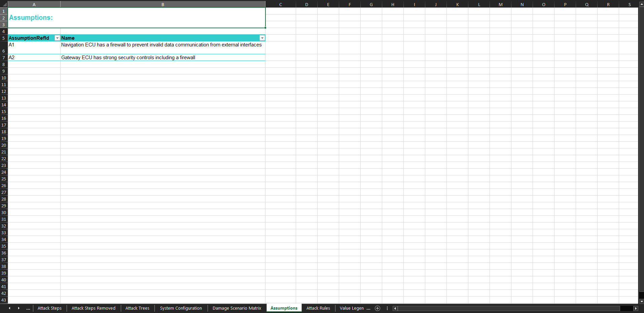Click the vertical scrollbar down arrow
Image resolution: width=644 pixels, height=313 pixels.
pyautogui.click(x=641, y=302)
